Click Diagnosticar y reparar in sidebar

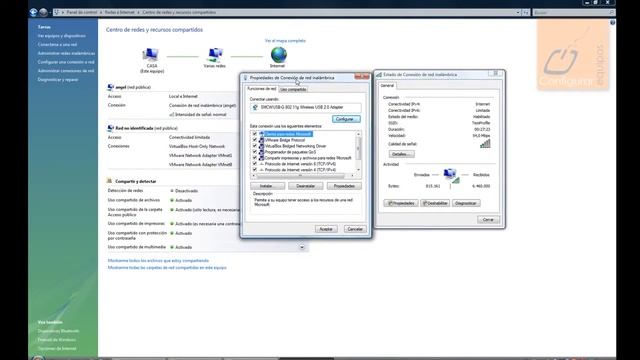pyautogui.click(x=58, y=80)
